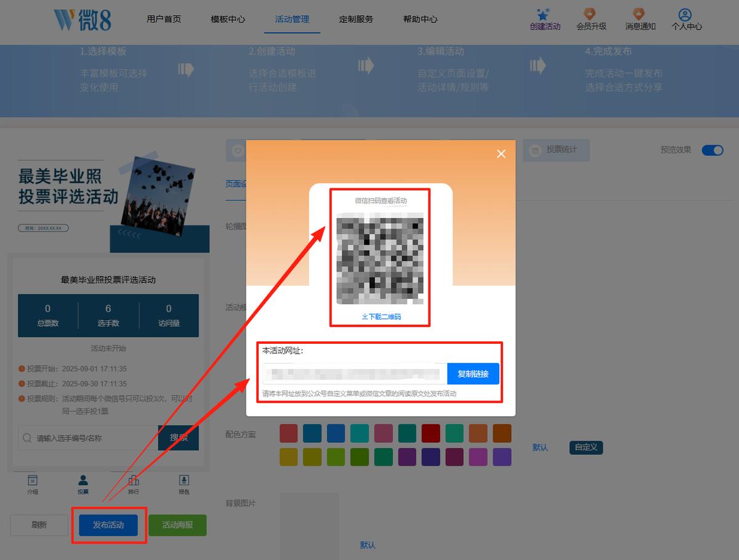Click 总票数 counter in preview

(48, 315)
